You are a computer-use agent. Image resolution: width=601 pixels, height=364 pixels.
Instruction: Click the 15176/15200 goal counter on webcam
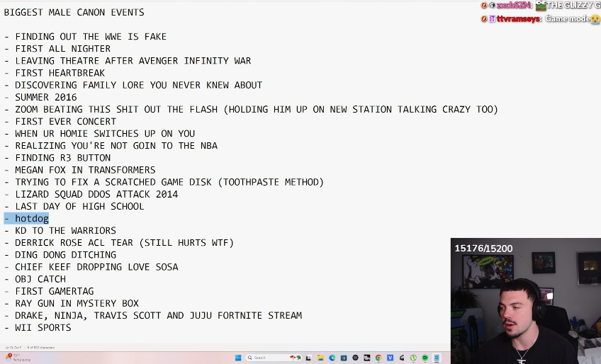click(x=484, y=249)
